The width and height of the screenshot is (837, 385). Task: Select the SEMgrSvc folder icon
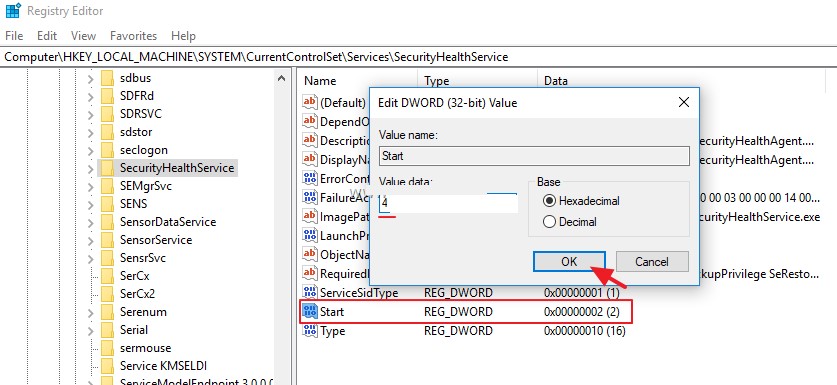pyautogui.click(x=107, y=186)
